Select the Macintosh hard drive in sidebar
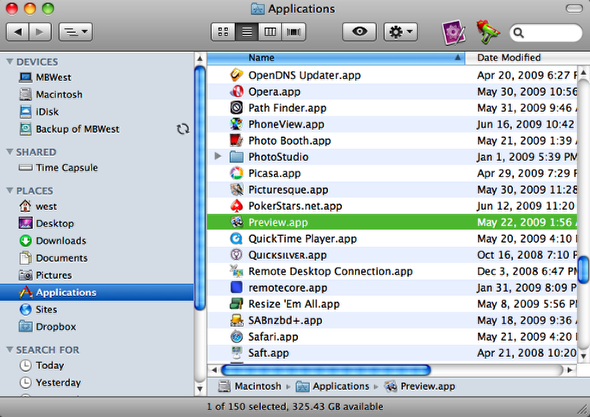590x417 pixels. (51, 94)
